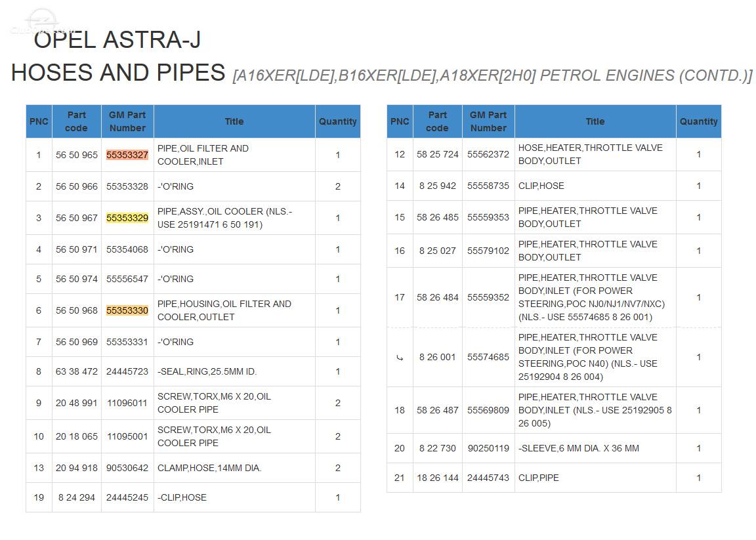Viewport: 756px width, 540px height.
Task: Click the part code cell reading 8 26 001
Action: (x=438, y=357)
